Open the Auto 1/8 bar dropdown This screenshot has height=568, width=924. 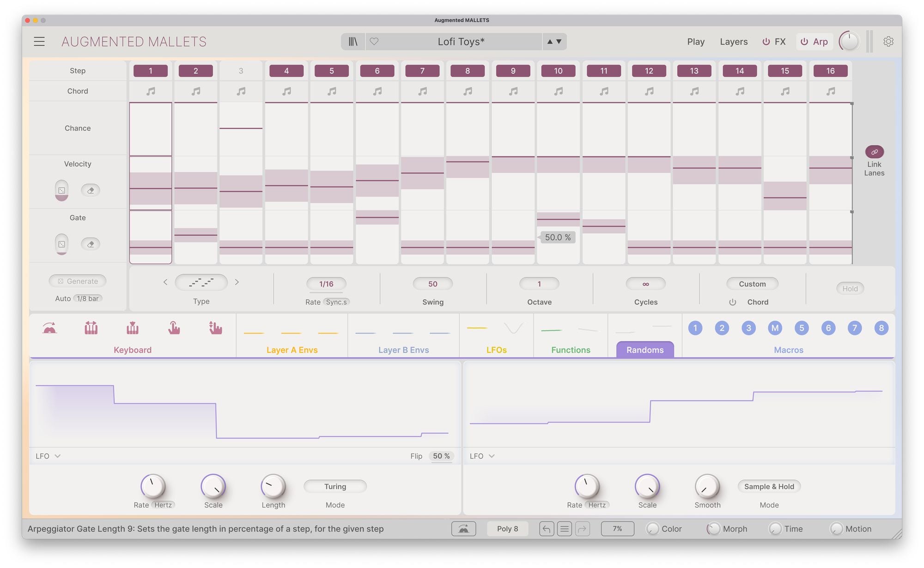[88, 299]
